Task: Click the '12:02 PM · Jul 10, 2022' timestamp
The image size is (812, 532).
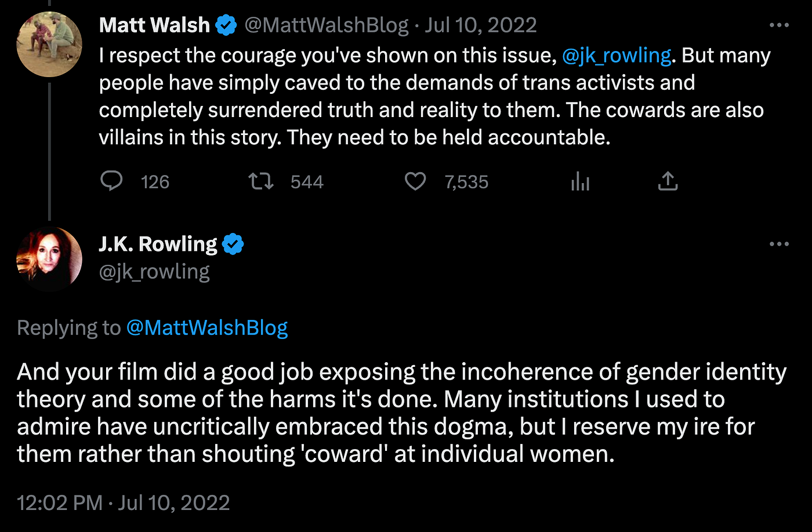Action: [x=124, y=502]
